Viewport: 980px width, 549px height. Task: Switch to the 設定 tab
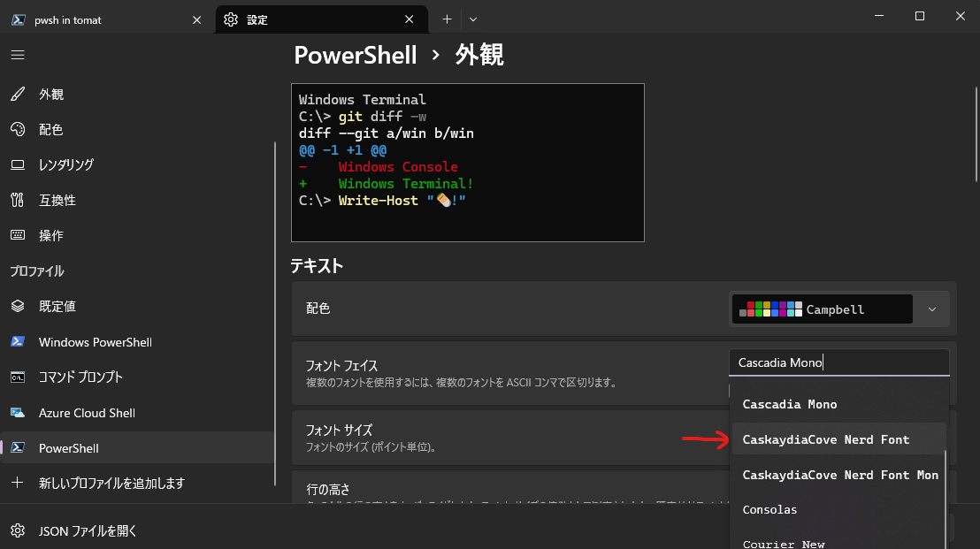(321, 20)
